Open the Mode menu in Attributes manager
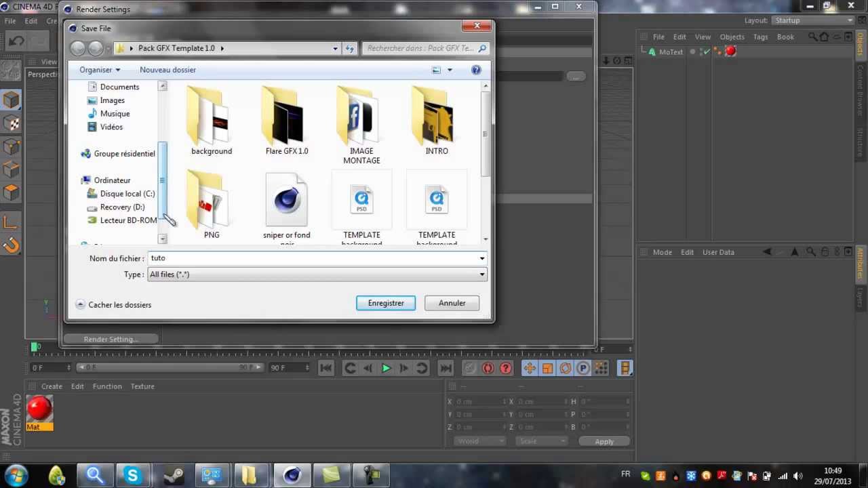 coord(662,252)
